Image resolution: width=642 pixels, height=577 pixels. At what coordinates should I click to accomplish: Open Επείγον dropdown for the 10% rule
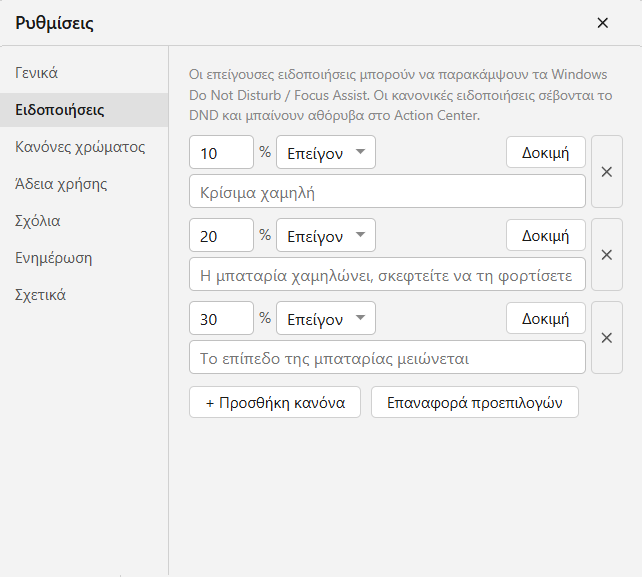(326, 152)
